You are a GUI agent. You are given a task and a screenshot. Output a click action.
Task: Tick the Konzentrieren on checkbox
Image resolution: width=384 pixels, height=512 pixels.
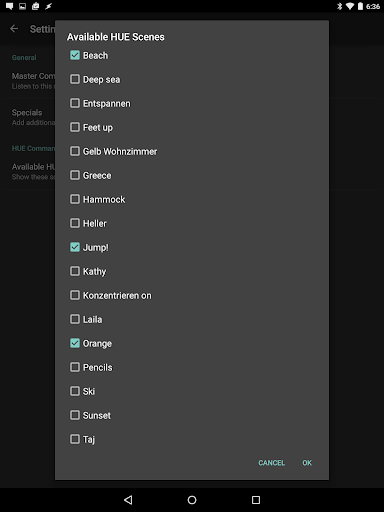point(75,295)
